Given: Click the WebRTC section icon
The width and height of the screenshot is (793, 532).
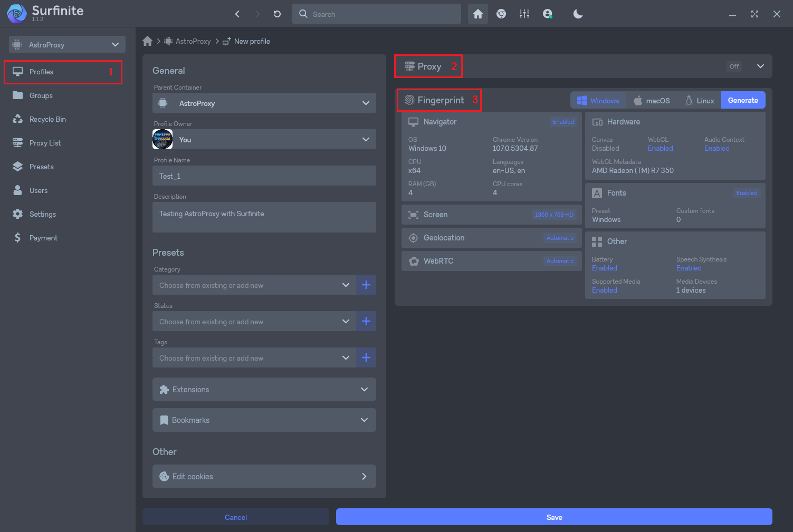Looking at the screenshot, I should [414, 261].
